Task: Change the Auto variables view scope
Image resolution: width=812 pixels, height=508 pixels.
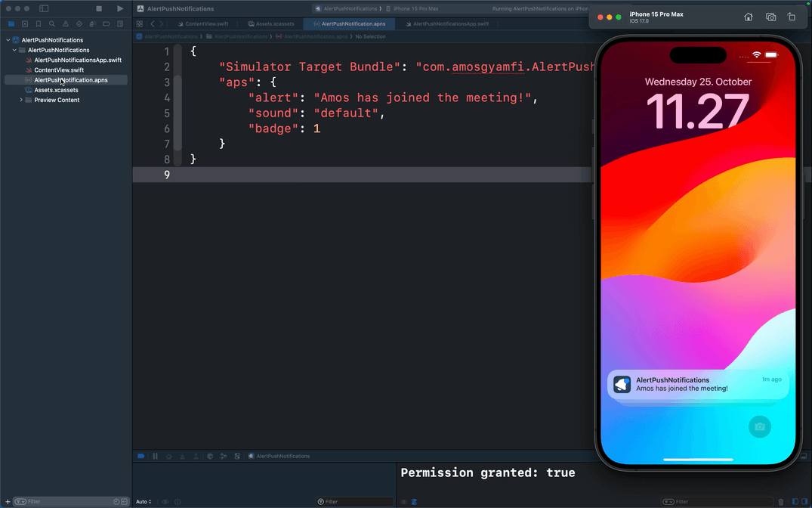Action: (144, 502)
